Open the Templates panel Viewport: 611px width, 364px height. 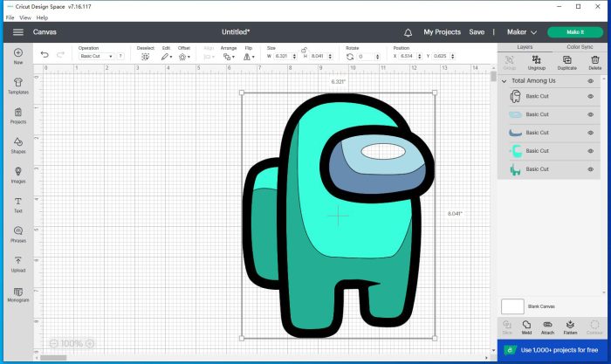pos(18,86)
